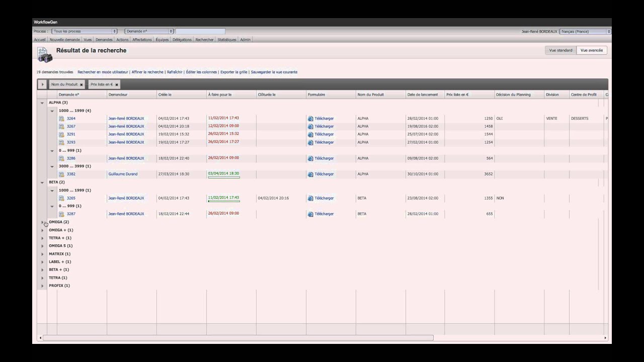The width and height of the screenshot is (644, 362).
Task: Click the search results page icon
Action: (44, 54)
